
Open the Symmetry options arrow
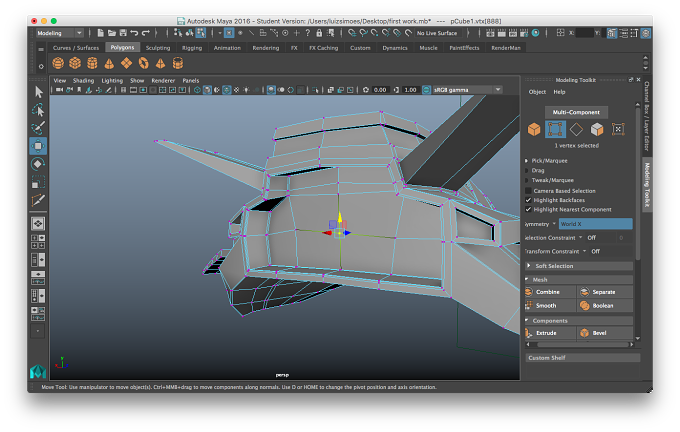554,224
